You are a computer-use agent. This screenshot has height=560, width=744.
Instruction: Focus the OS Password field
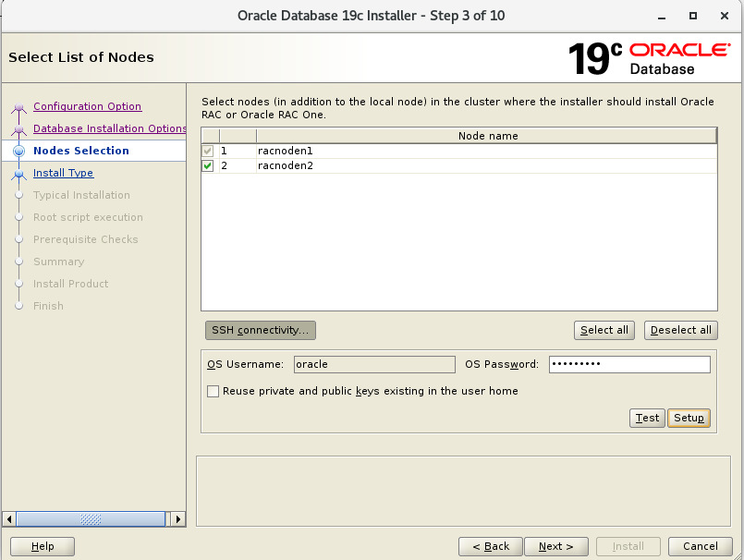[629, 364]
